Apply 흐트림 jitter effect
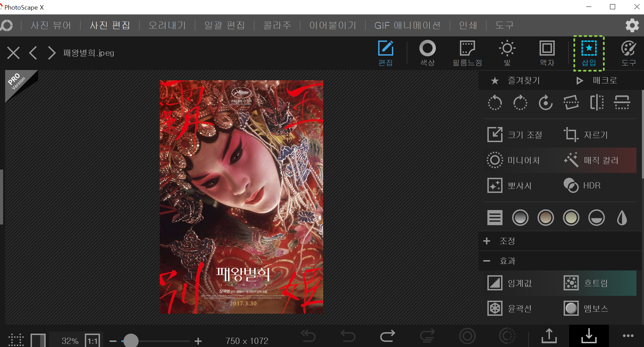 (586, 283)
